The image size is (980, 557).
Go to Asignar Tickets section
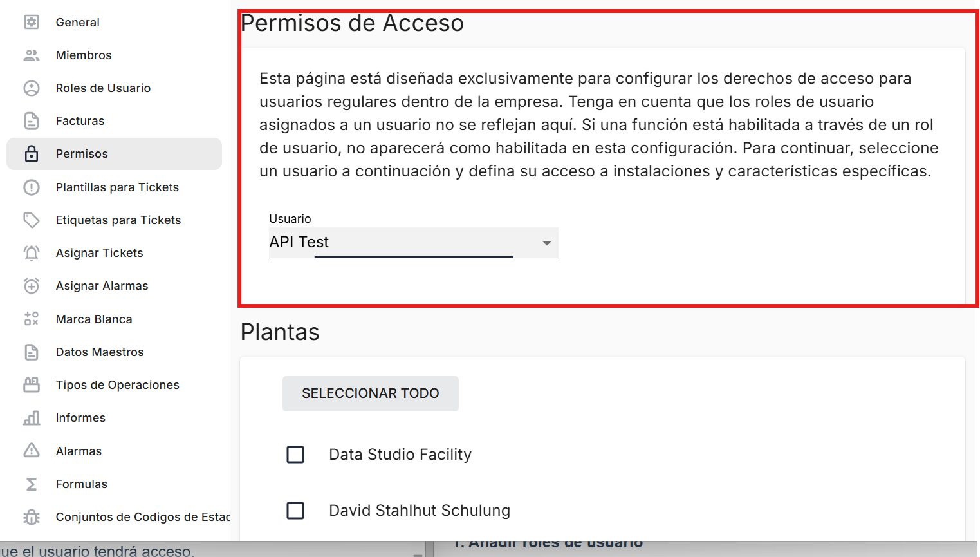[99, 253]
